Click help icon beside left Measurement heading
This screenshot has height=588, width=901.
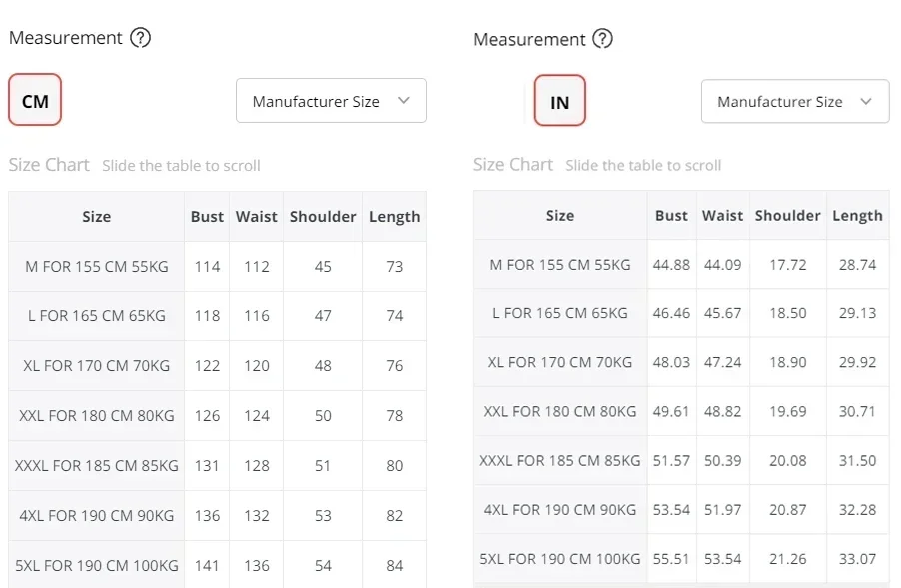pyautogui.click(x=141, y=38)
